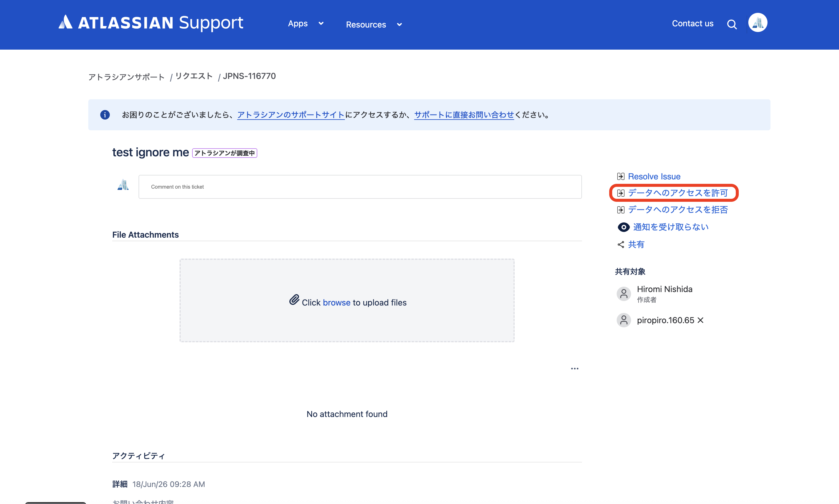Click the 18/Jun/26 09:28 AM timestamp

(169, 484)
